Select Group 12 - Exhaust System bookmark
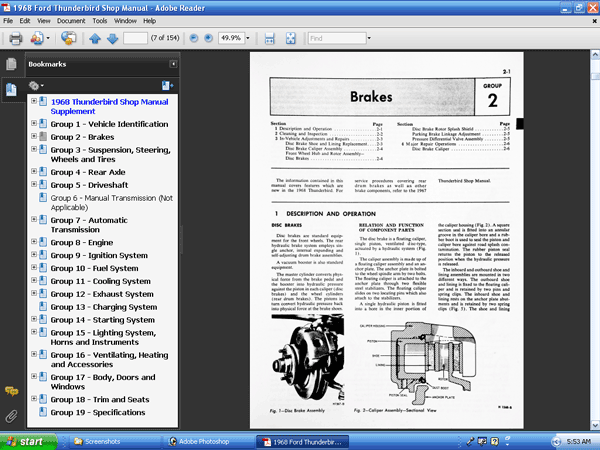Screen dimensions: 600x450 tap(102, 294)
